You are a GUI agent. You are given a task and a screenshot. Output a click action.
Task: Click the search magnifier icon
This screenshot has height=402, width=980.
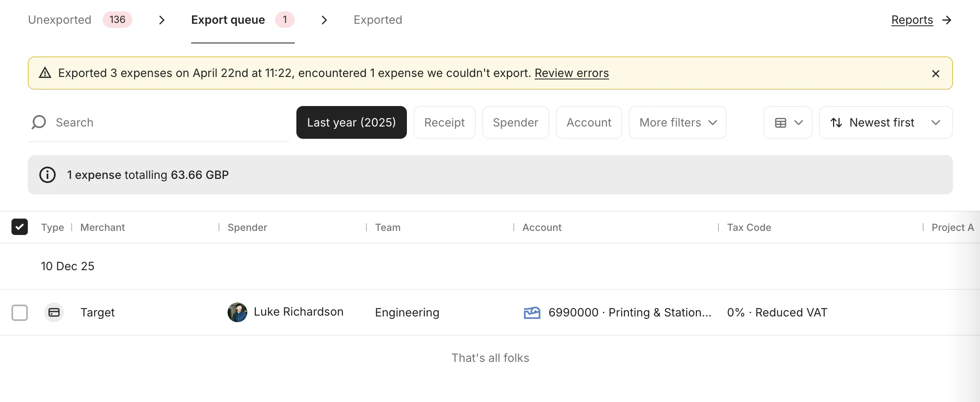click(x=38, y=122)
